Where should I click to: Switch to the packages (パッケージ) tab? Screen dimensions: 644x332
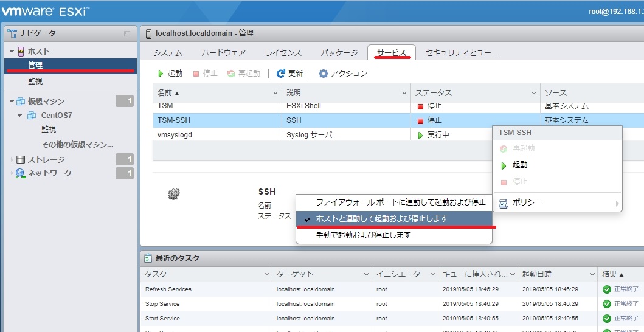(x=339, y=53)
